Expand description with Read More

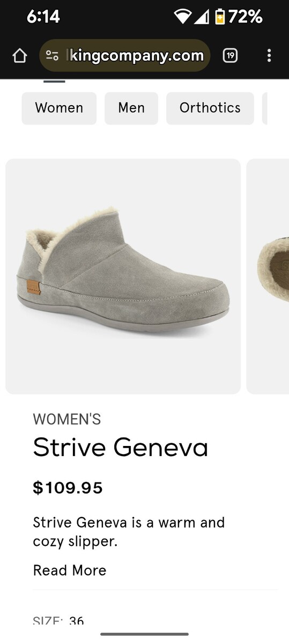point(70,570)
